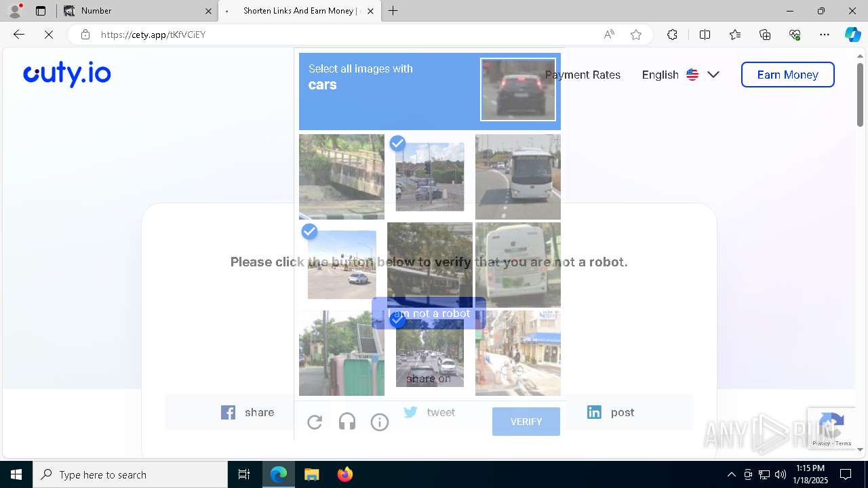Viewport: 868px width, 488px height.
Task: Select the white bus front tile
Action: coord(518,177)
